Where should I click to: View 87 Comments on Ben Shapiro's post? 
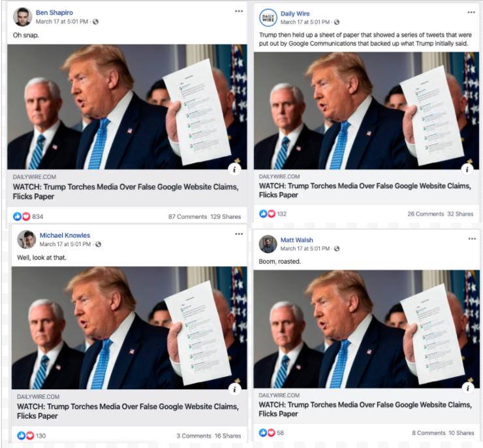click(x=187, y=217)
